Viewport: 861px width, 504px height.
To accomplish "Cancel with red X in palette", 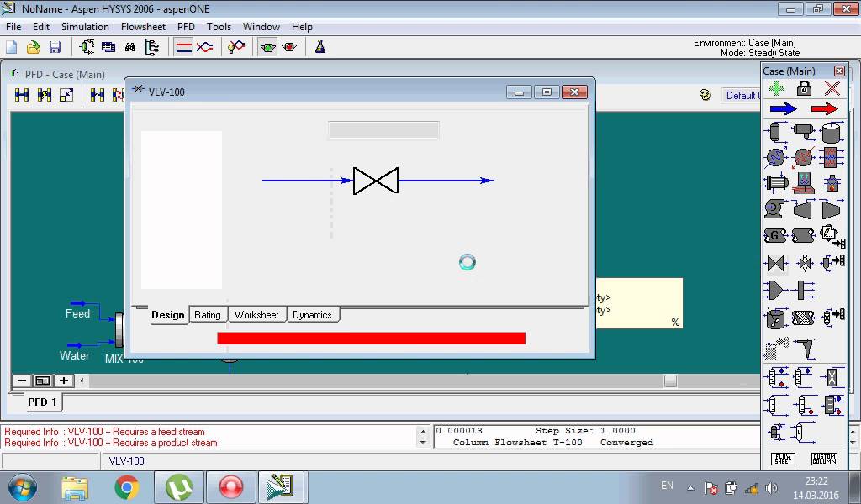I will [x=832, y=87].
